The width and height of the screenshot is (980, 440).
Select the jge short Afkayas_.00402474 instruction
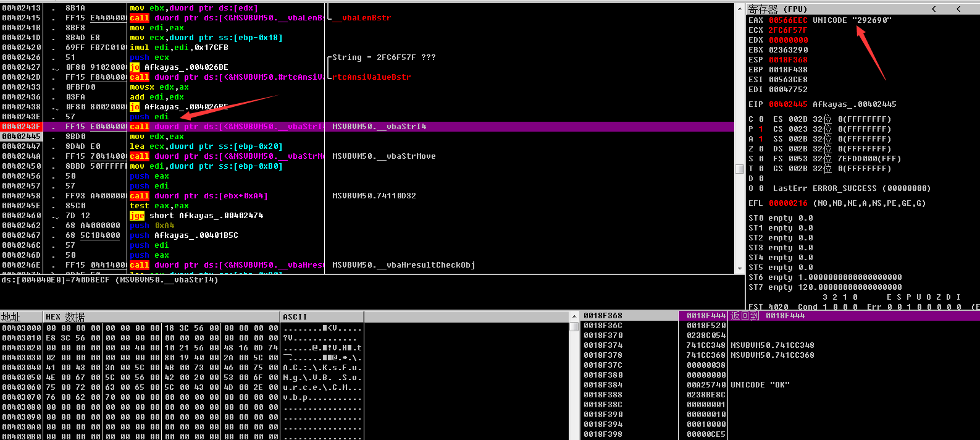click(196, 216)
